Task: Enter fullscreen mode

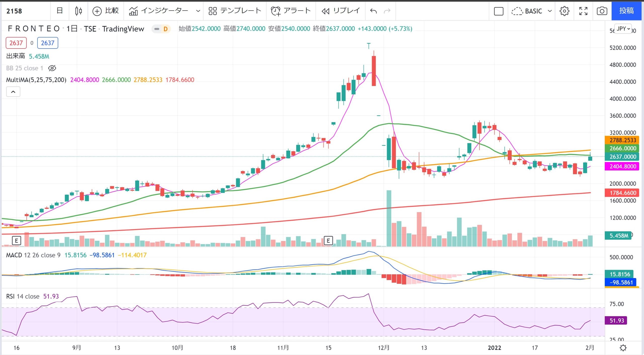Action: pos(583,11)
